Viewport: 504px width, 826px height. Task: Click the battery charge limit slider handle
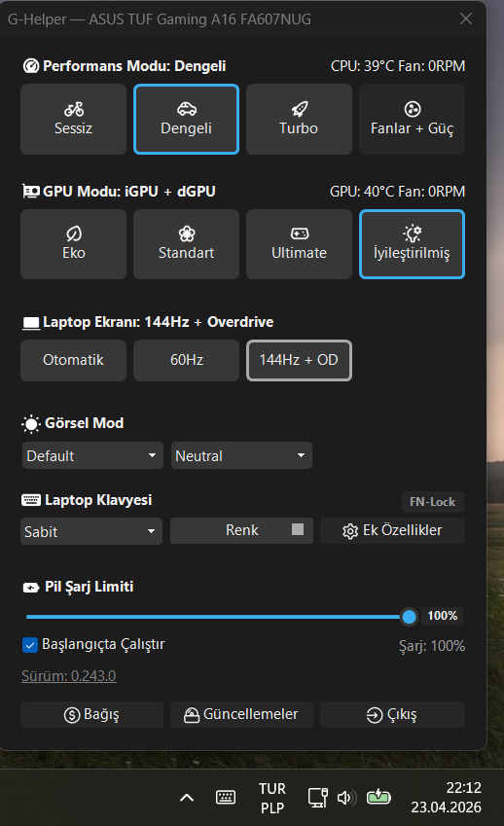pos(409,617)
